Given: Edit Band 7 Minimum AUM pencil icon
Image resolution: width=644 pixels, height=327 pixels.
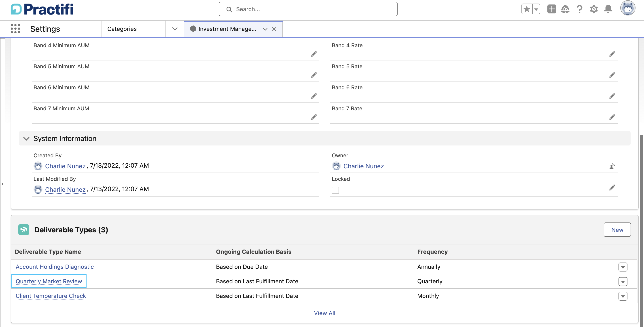Looking at the screenshot, I should click(x=314, y=117).
